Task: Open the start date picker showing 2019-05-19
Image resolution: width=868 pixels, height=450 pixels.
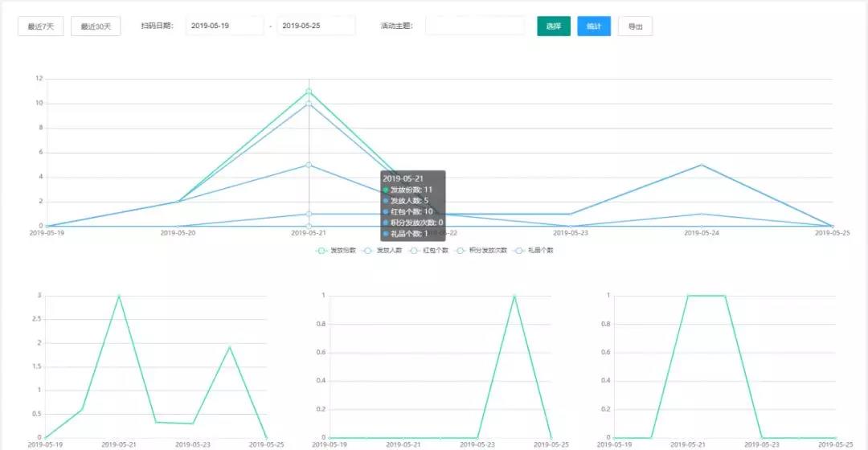Action: 224,26
